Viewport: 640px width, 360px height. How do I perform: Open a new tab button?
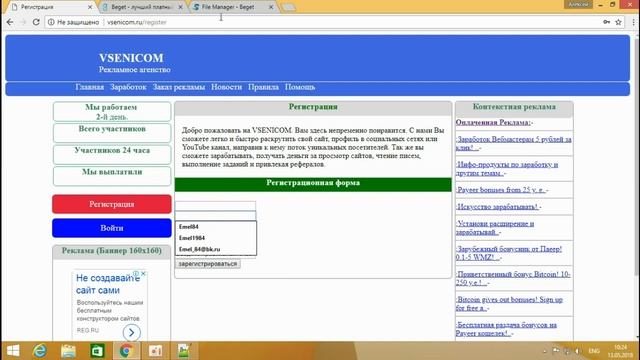click(289, 7)
